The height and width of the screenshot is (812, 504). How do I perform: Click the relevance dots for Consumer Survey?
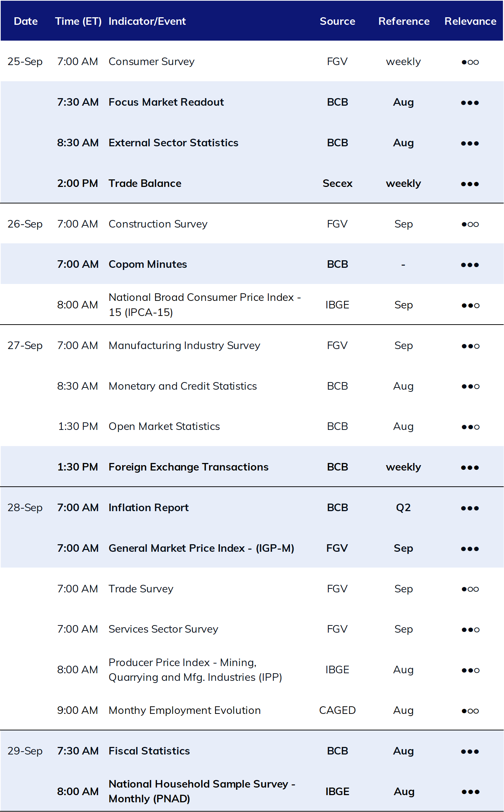click(470, 62)
